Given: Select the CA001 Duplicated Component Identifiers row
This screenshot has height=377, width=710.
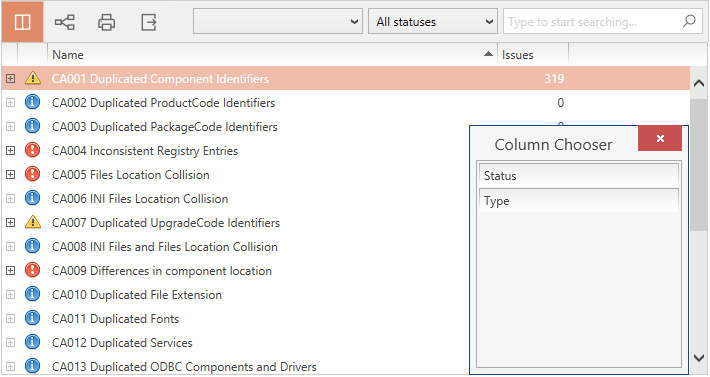Looking at the screenshot, I should click(x=346, y=78).
